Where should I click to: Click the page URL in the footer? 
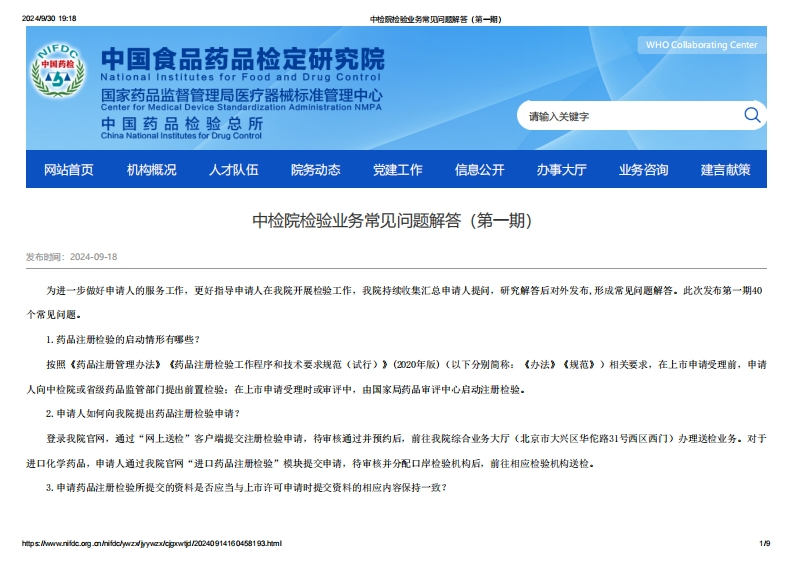click(x=152, y=543)
